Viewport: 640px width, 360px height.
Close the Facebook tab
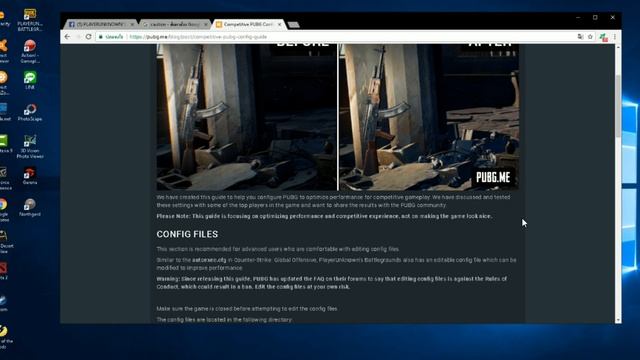(x=132, y=24)
